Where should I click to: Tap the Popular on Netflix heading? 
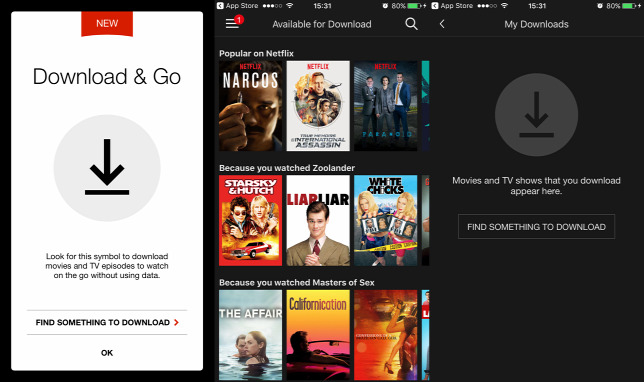[256, 53]
